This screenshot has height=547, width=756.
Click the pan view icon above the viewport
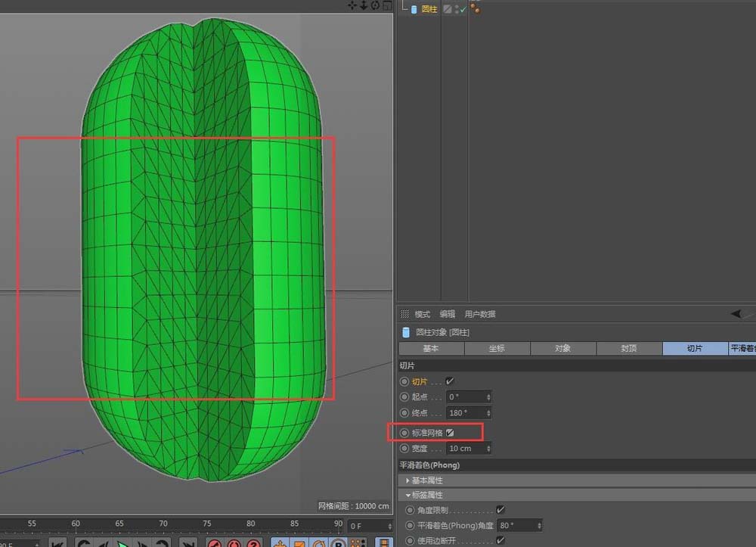click(x=352, y=5)
